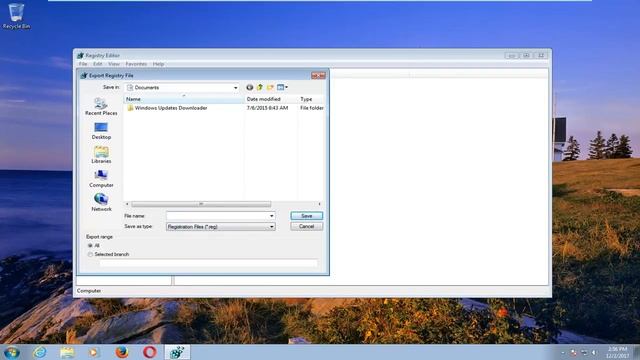Sort files by the Type column

pos(311,99)
